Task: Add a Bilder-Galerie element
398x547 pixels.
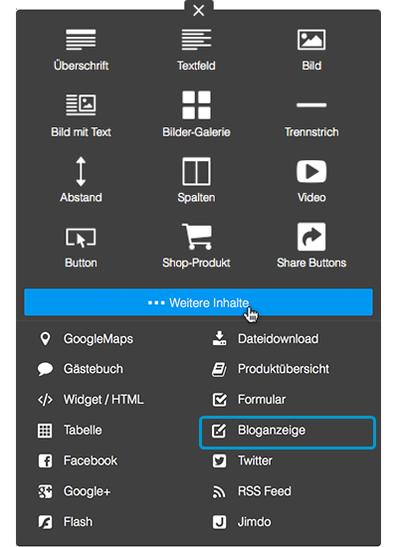Action: [x=196, y=115]
